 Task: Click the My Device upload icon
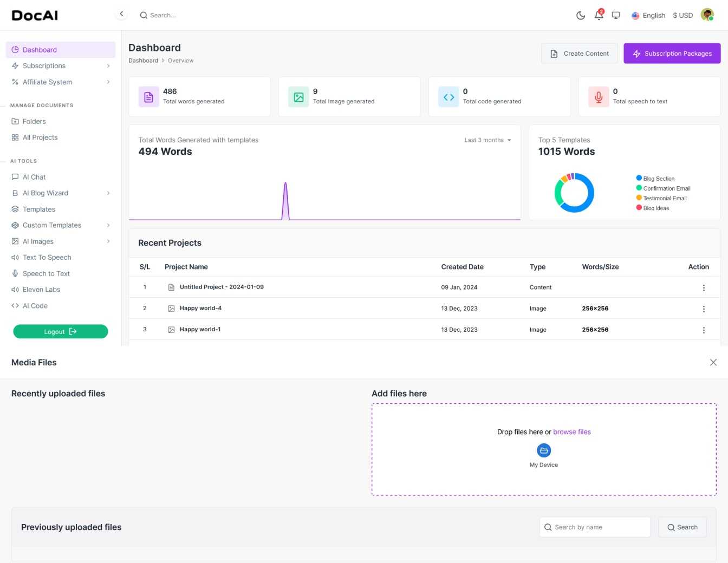pyautogui.click(x=544, y=450)
